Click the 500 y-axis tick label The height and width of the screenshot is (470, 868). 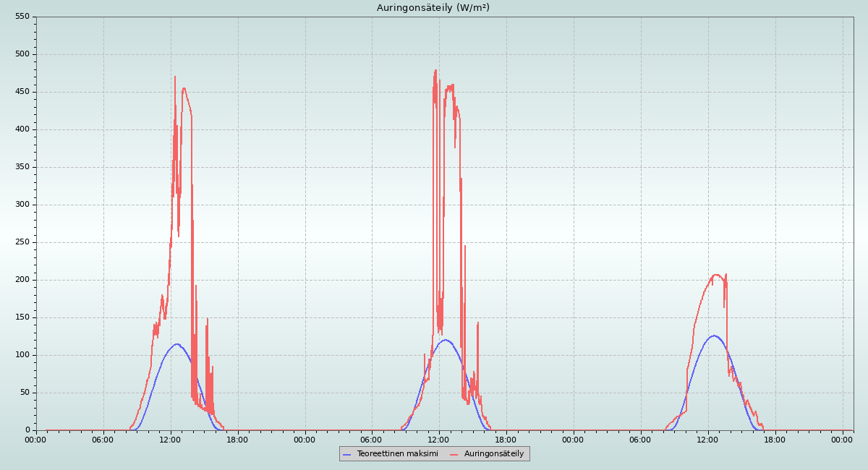coord(22,54)
